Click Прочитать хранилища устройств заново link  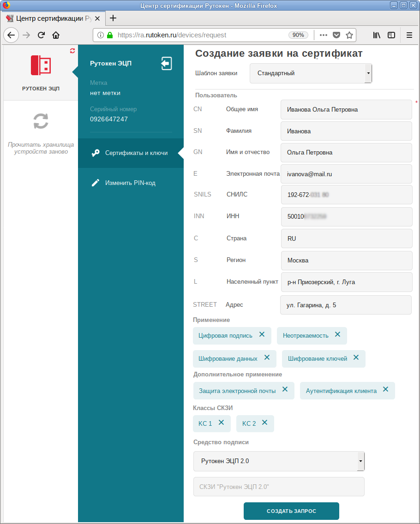pos(41,148)
